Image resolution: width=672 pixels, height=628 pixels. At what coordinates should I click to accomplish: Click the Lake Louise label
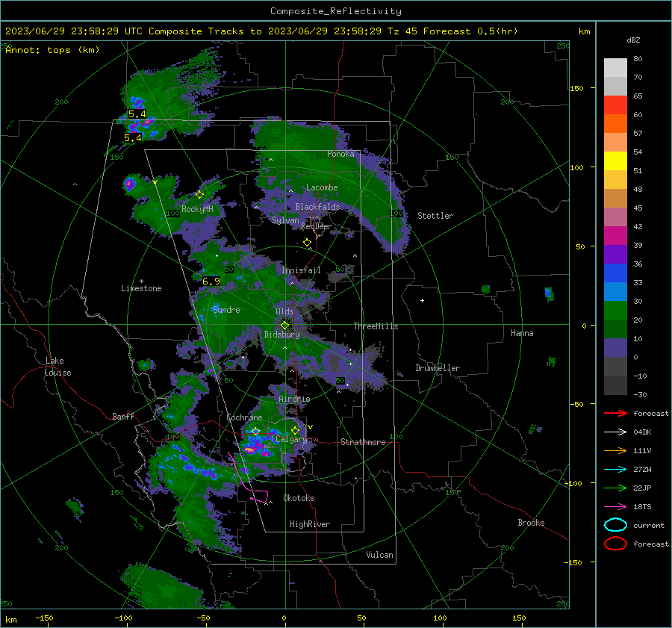(x=58, y=367)
